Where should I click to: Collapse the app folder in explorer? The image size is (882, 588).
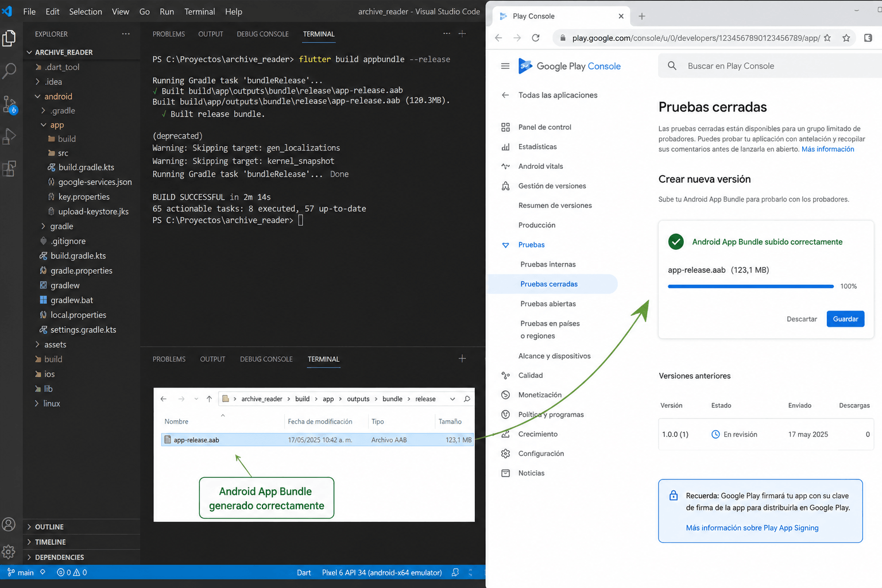pos(44,125)
